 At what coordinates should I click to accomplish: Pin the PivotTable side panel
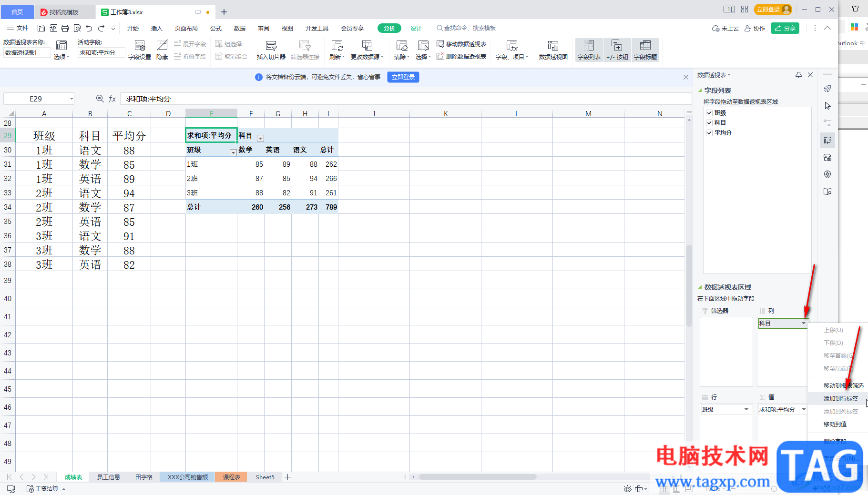(x=799, y=75)
